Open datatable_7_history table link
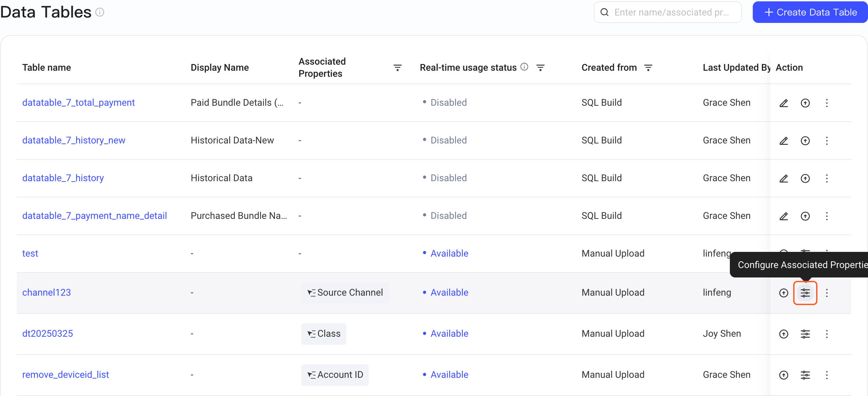This screenshot has height=396, width=868. [63, 178]
